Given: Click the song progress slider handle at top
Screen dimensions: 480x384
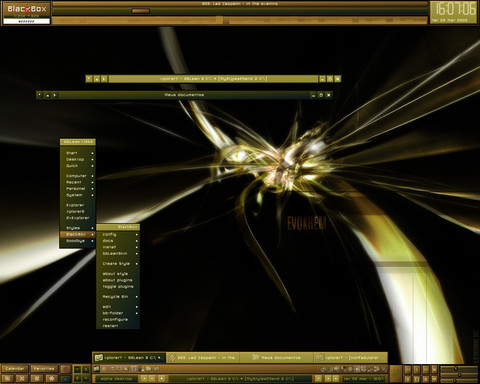Looking at the screenshot, I should point(140,11).
